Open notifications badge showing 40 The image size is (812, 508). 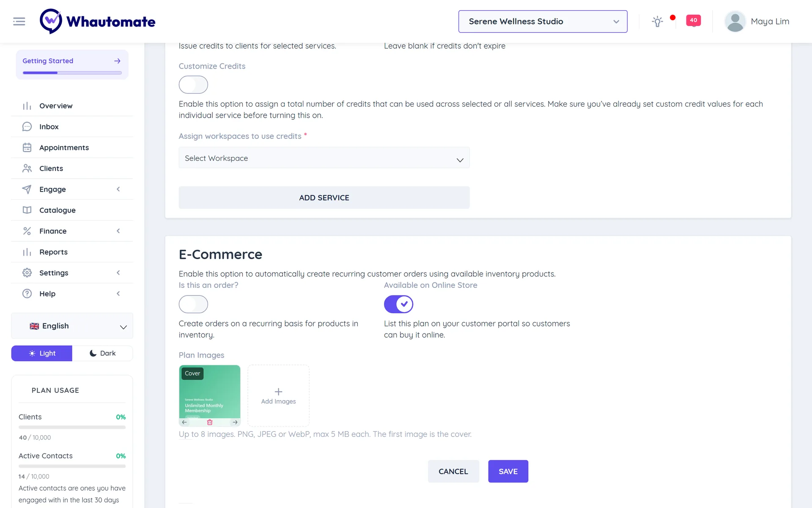point(694,20)
